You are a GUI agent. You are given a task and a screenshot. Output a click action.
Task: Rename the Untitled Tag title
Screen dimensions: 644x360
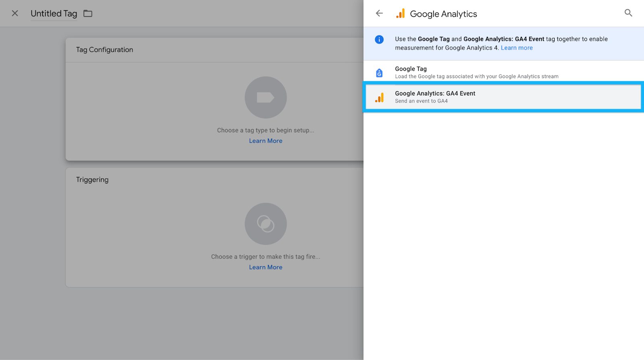click(54, 14)
